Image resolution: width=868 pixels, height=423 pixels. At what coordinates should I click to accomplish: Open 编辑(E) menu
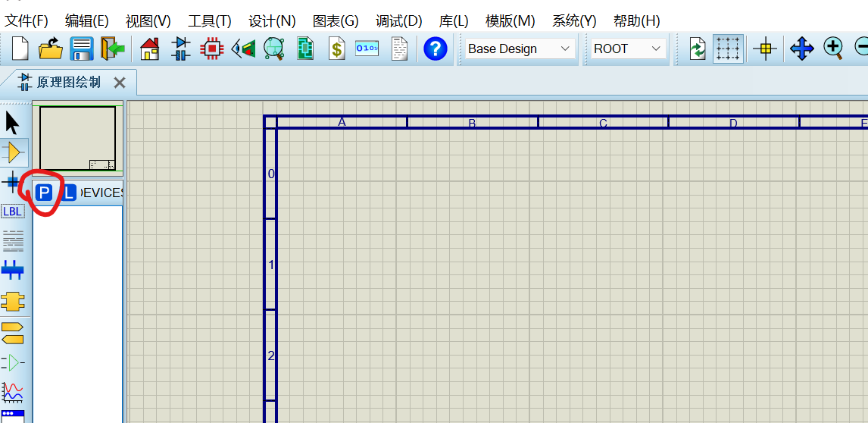tap(87, 21)
